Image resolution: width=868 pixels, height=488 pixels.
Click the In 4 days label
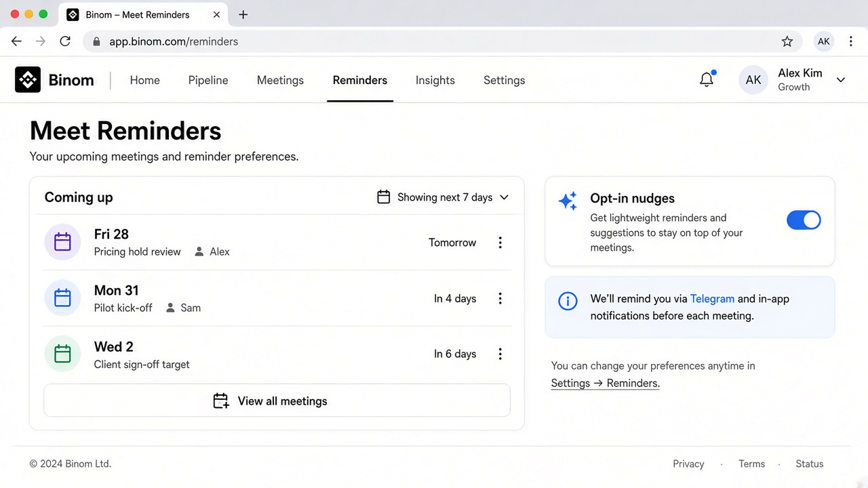tap(455, 299)
